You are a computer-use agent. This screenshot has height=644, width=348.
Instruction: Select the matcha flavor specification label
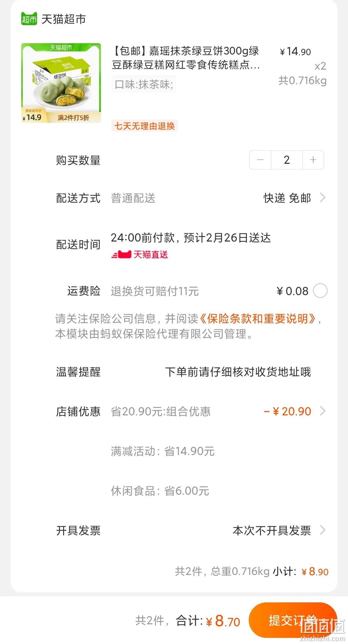(144, 84)
